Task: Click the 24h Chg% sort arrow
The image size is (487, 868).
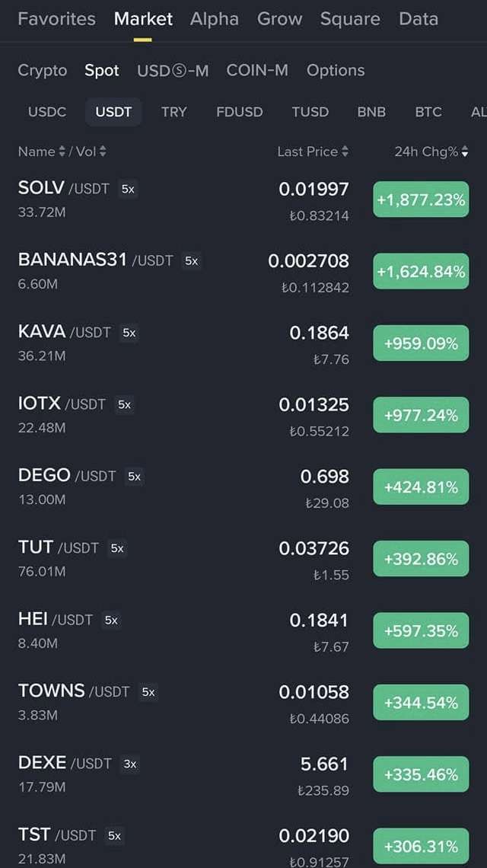Action: tap(465, 152)
